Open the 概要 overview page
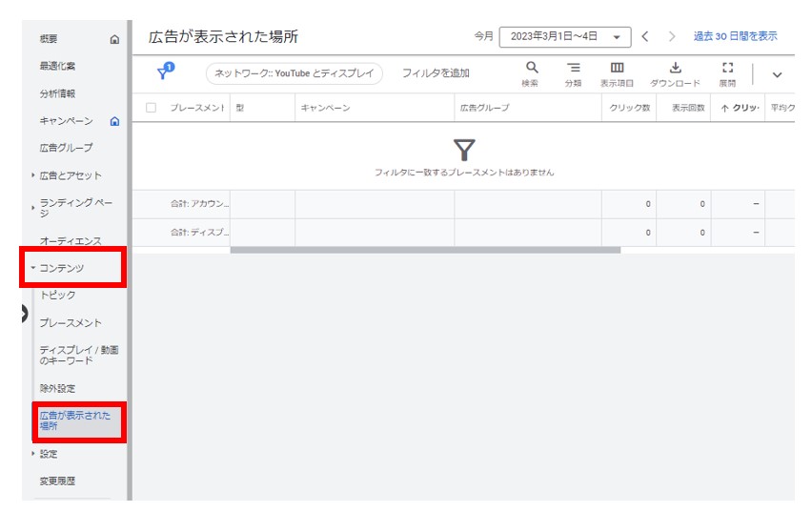This screenshot has width=812, height=512. pos(49,39)
